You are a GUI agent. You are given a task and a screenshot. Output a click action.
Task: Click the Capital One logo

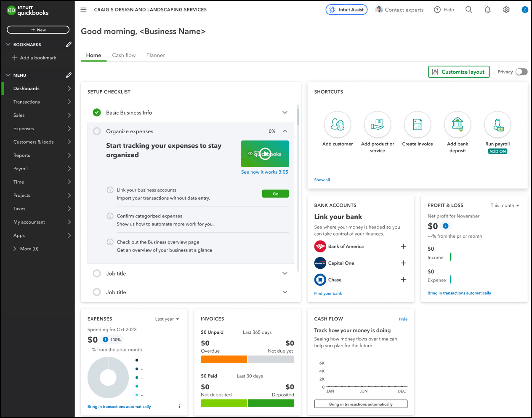click(x=320, y=263)
